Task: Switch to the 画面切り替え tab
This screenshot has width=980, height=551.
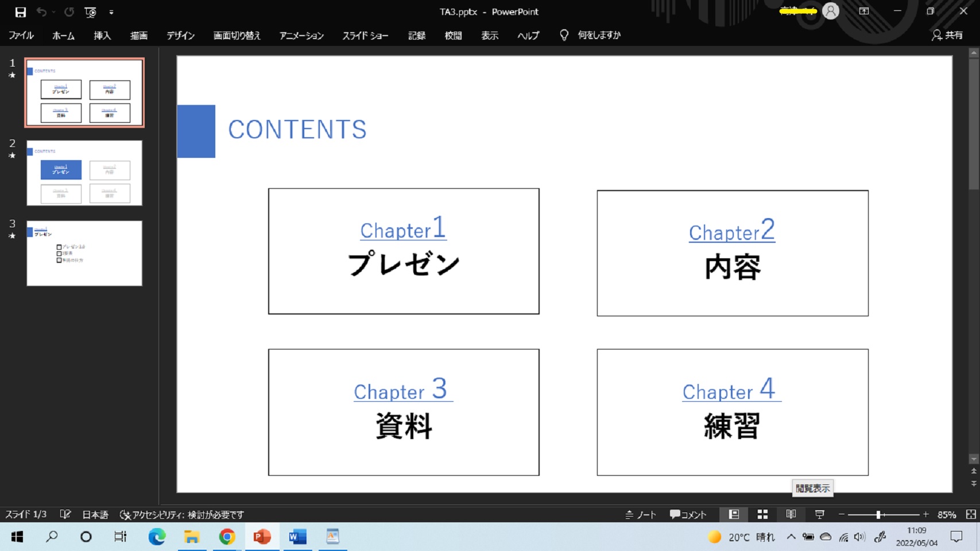Action: pos(237,36)
